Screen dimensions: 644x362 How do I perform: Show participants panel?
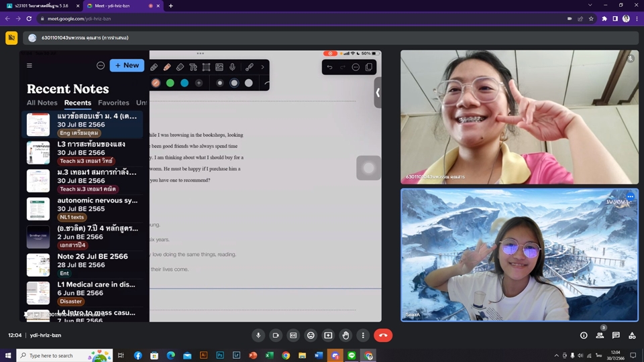600,335
